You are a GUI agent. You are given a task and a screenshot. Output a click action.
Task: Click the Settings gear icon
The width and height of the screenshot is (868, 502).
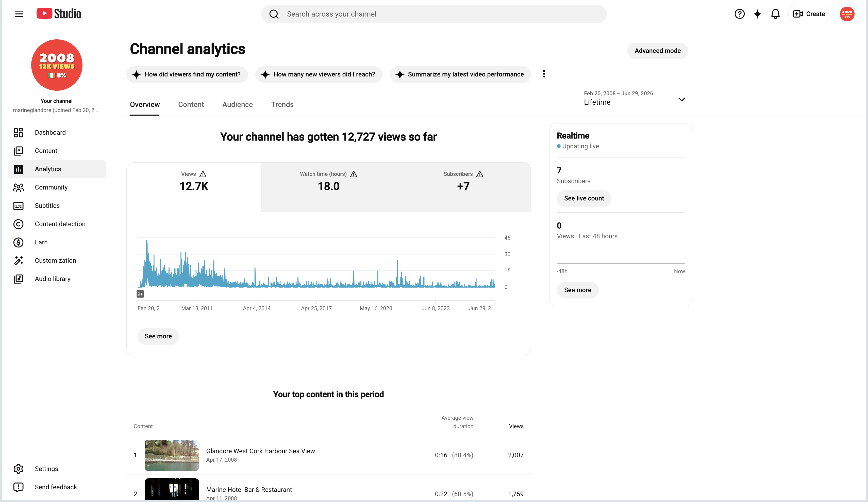[x=18, y=468]
